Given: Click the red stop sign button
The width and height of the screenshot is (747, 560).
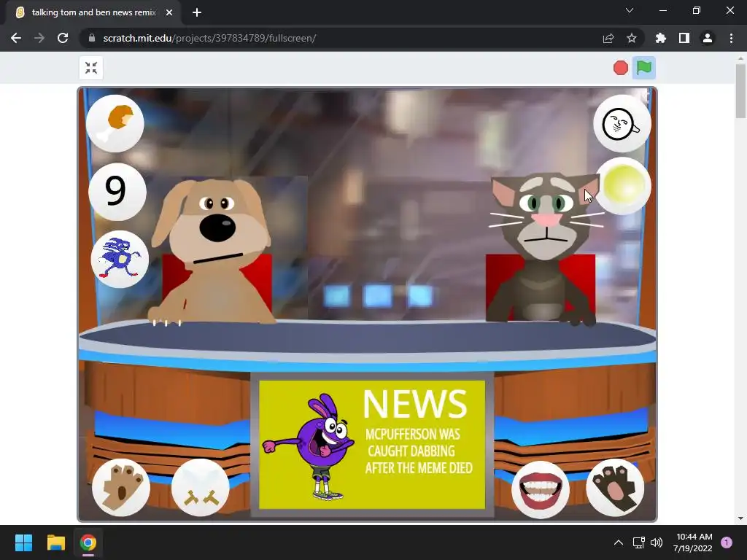Looking at the screenshot, I should coord(620,68).
